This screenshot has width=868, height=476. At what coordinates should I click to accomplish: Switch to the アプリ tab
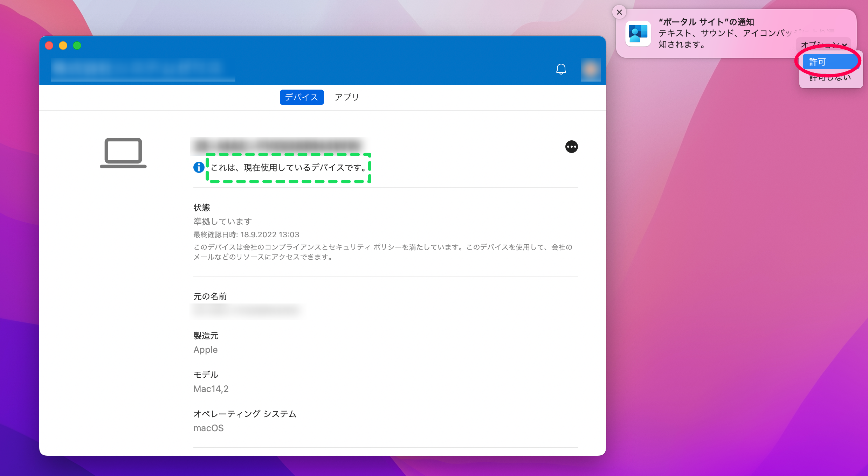(x=346, y=97)
